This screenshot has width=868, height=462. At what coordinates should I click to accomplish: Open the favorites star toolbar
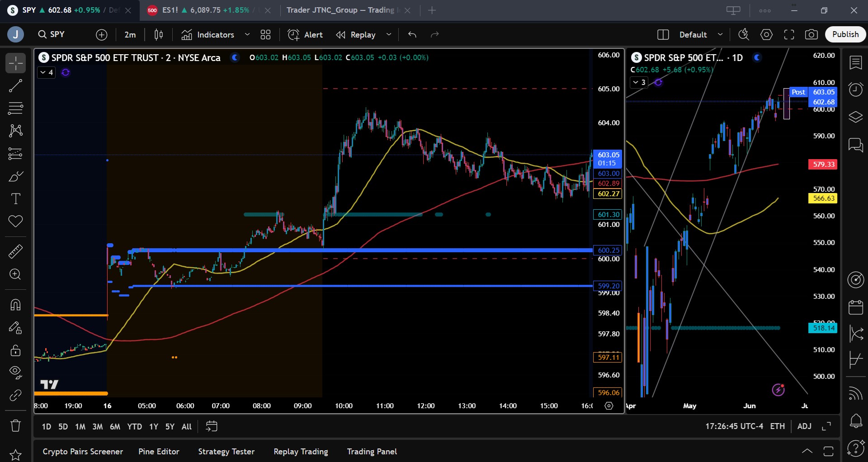click(x=15, y=454)
